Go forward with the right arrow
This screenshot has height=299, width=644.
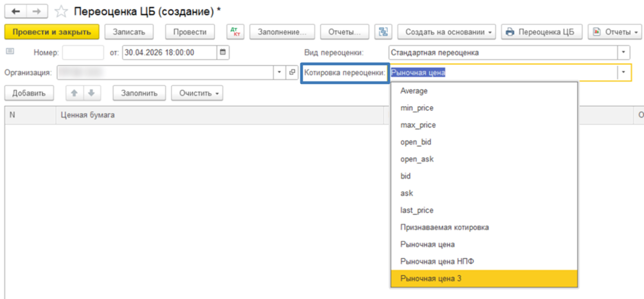click(36, 10)
